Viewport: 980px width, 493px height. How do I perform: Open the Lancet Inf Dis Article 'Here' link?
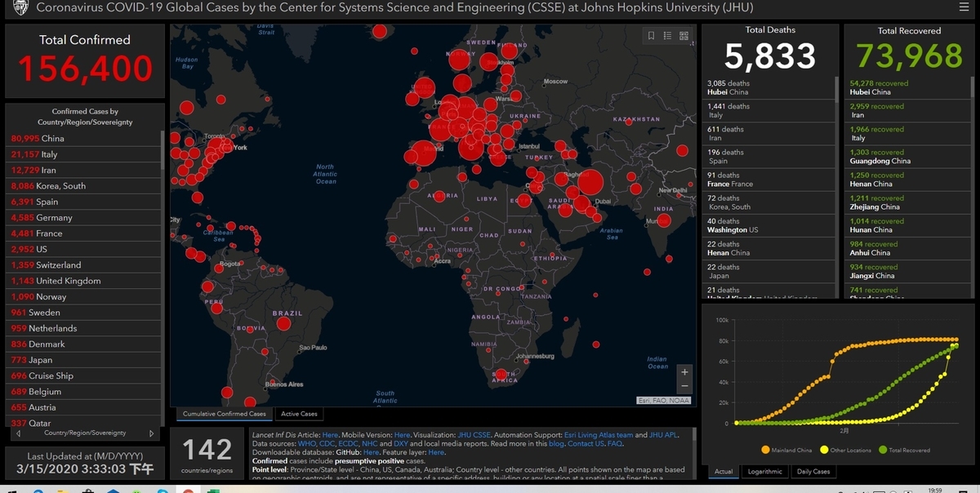[x=330, y=435]
